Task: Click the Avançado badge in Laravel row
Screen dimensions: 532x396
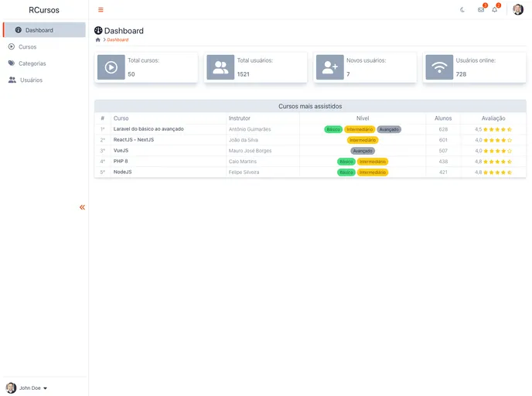Action: (x=389, y=129)
